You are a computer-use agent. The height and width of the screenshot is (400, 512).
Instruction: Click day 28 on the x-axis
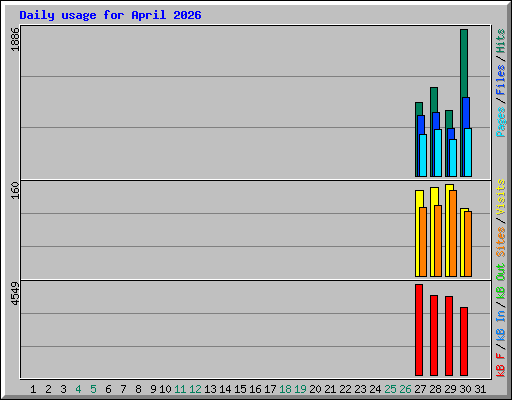point(435,389)
